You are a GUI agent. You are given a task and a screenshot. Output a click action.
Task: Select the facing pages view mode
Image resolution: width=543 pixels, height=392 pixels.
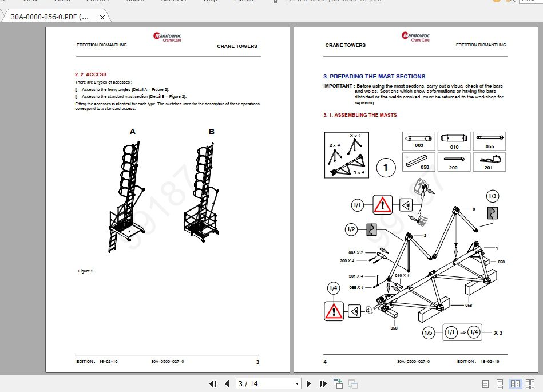click(516, 384)
